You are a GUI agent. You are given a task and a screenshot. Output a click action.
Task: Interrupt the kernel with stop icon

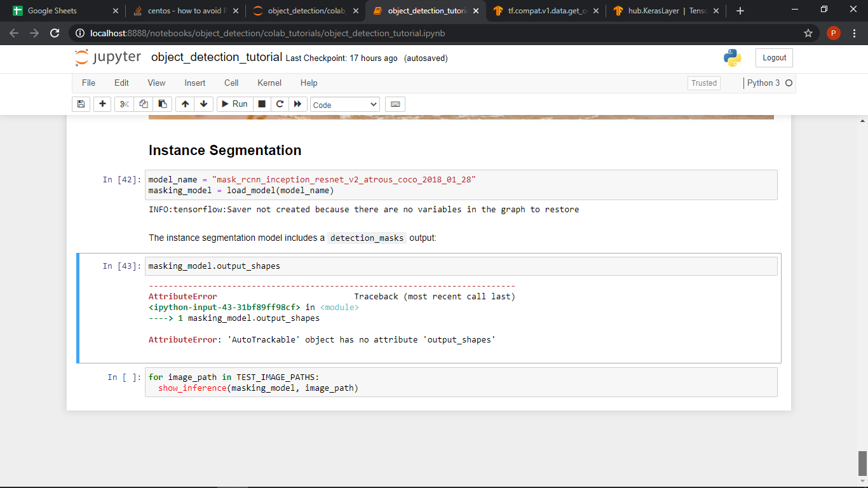pos(262,104)
